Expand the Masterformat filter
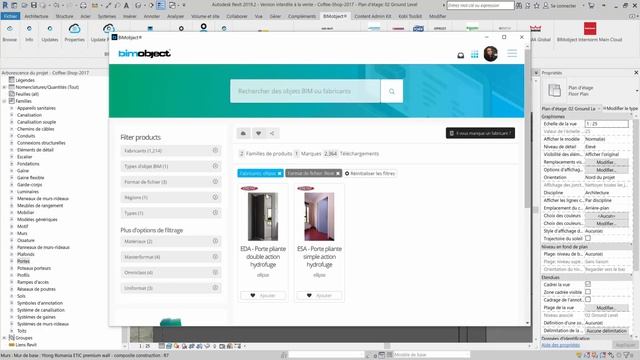This screenshot has width=640, height=360. (x=171, y=257)
